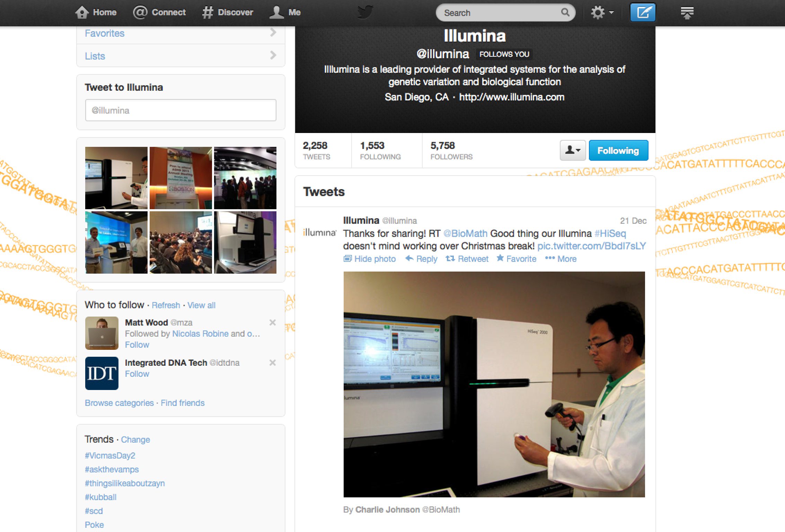
Task: Click the upload tray icon in top bar
Action: (687, 13)
